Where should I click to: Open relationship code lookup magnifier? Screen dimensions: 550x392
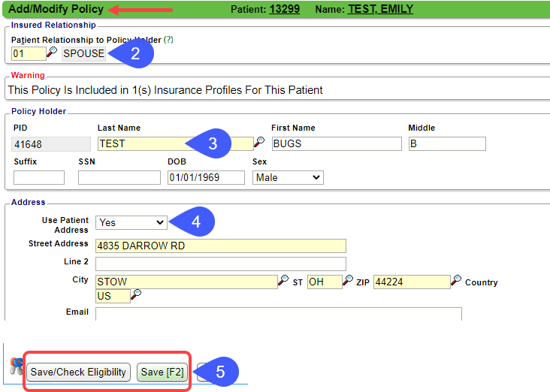(52, 52)
